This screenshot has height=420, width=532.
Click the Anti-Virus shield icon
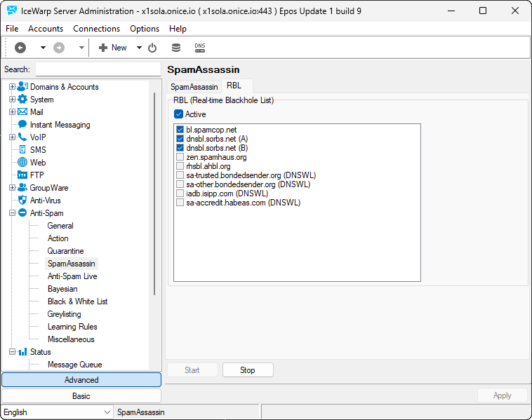tap(22, 200)
